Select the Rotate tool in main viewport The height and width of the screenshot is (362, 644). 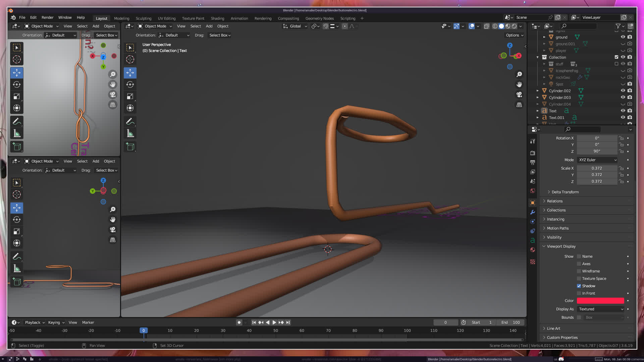(x=130, y=84)
